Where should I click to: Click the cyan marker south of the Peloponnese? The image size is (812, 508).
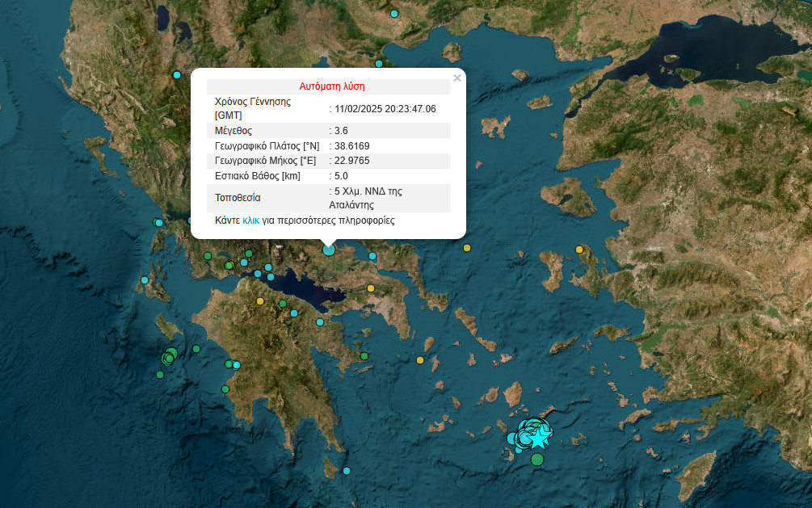[x=347, y=471]
